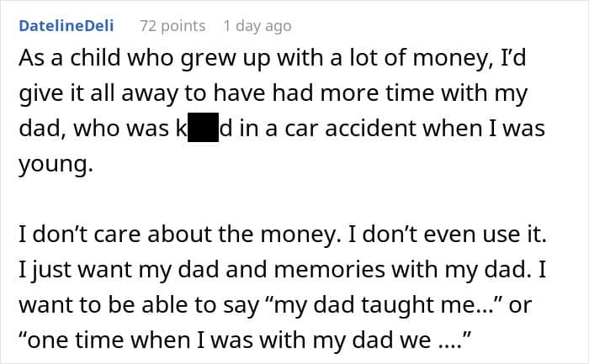Click the black censor box over the word
The image size is (589, 364).
point(203,127)
